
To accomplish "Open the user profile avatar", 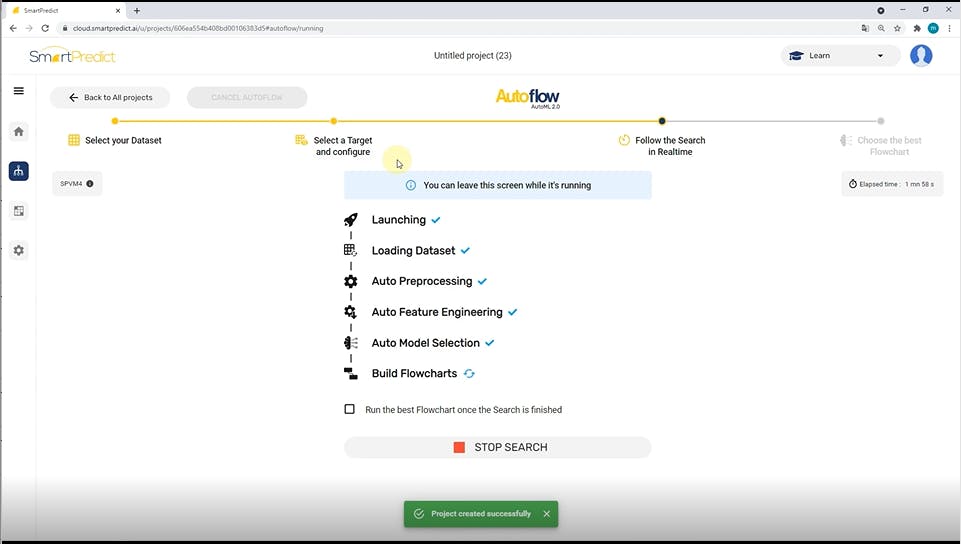I will pyautogui.click(x=921, y=56).
